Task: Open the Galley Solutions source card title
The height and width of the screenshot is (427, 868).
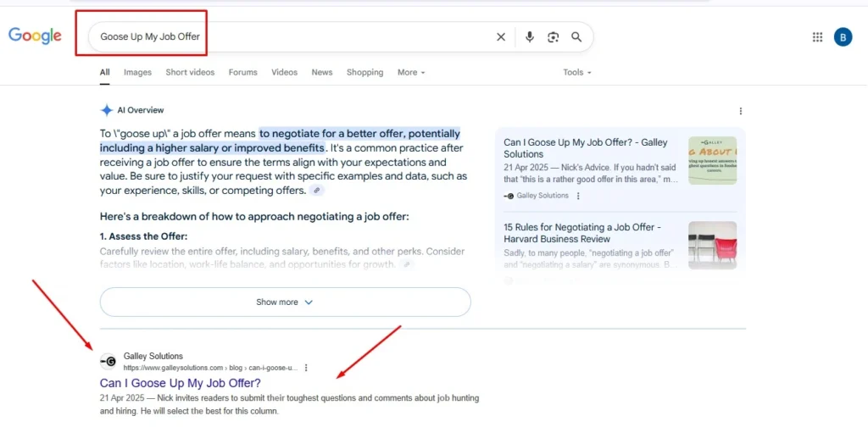Action: pyautogui.click(x=586, y=148)
